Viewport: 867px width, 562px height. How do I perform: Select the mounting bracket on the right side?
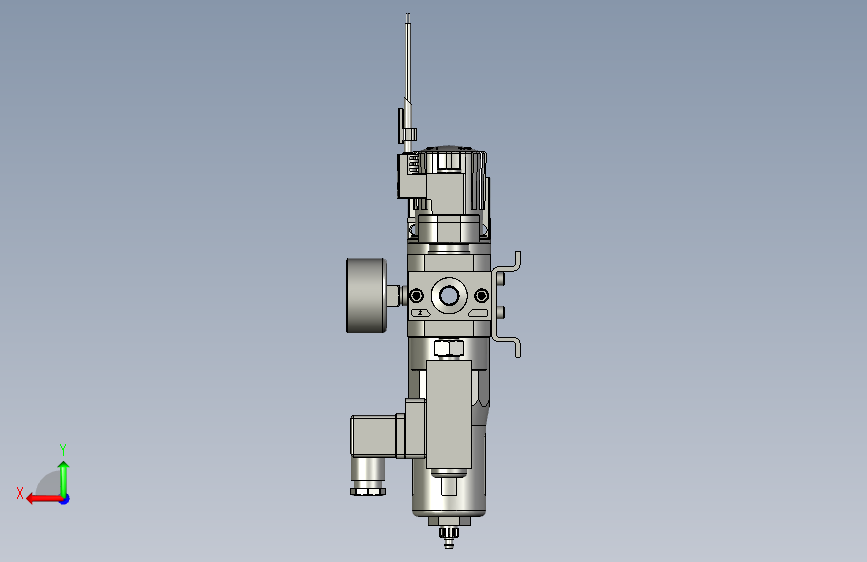tap(506, 304)
